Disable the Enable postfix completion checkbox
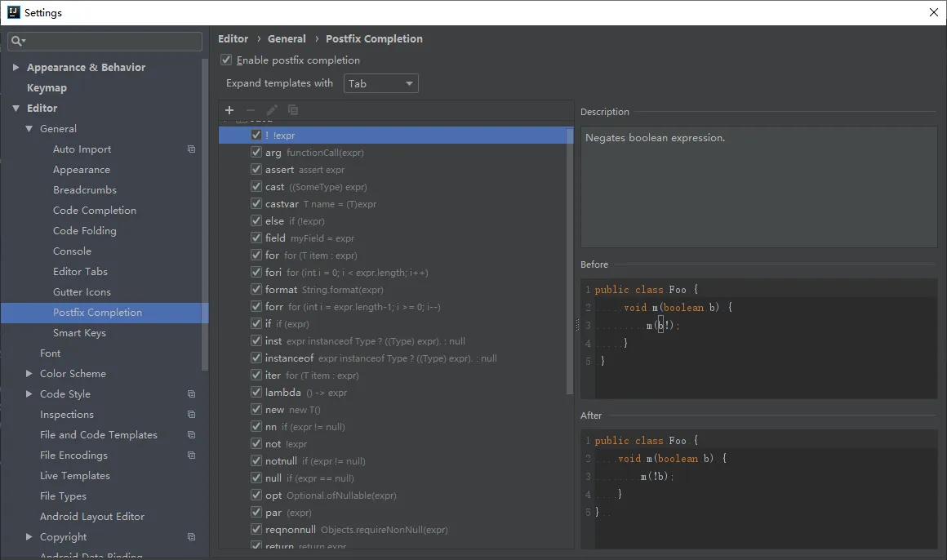 pos(226,60)
